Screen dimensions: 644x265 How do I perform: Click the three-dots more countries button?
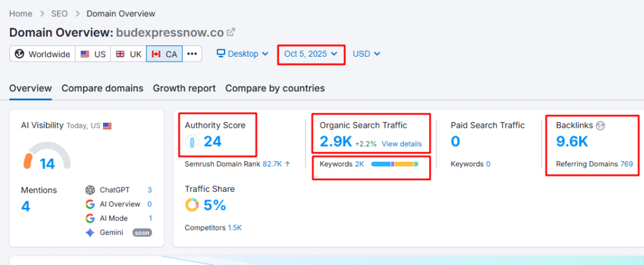192,54
